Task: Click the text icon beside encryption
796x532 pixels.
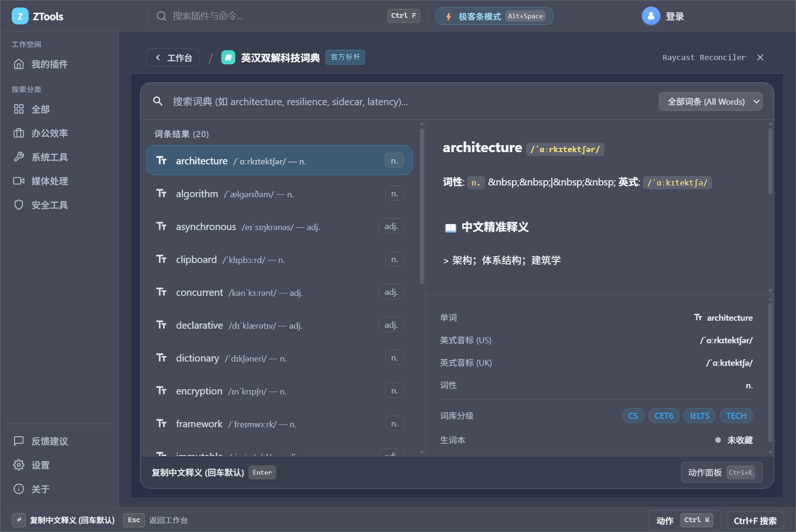Action: pos(162,391)
